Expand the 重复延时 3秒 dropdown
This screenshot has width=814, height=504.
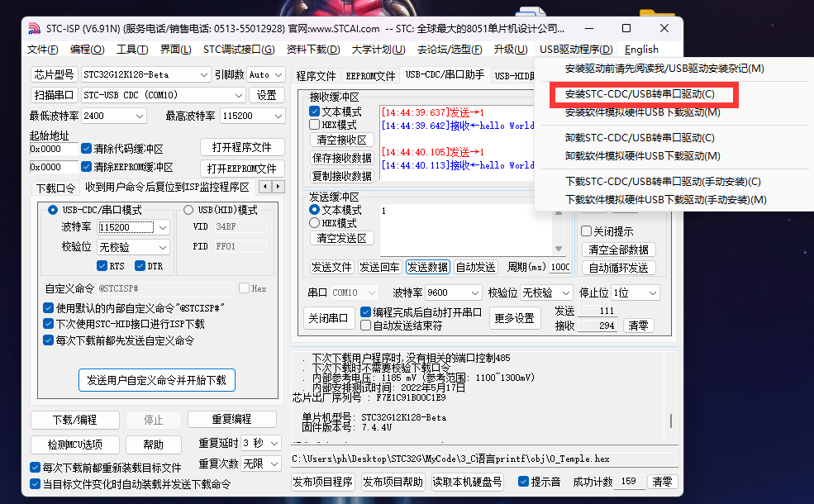coord(274,443)
